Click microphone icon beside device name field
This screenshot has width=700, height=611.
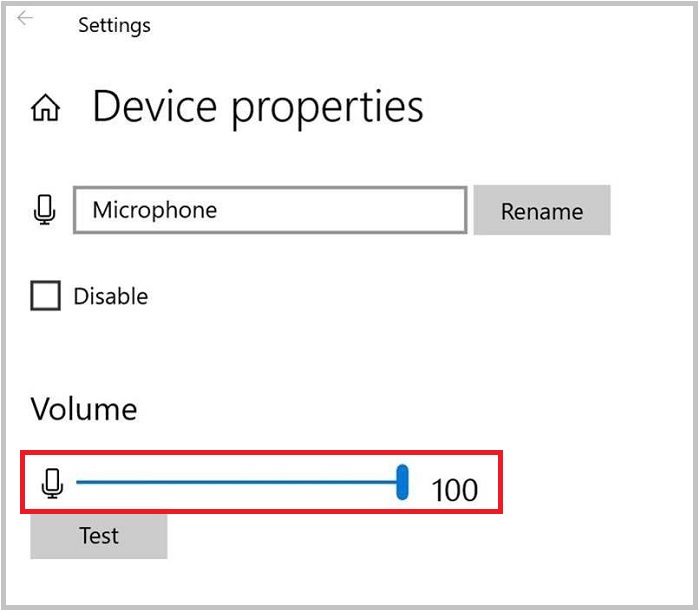44,210
